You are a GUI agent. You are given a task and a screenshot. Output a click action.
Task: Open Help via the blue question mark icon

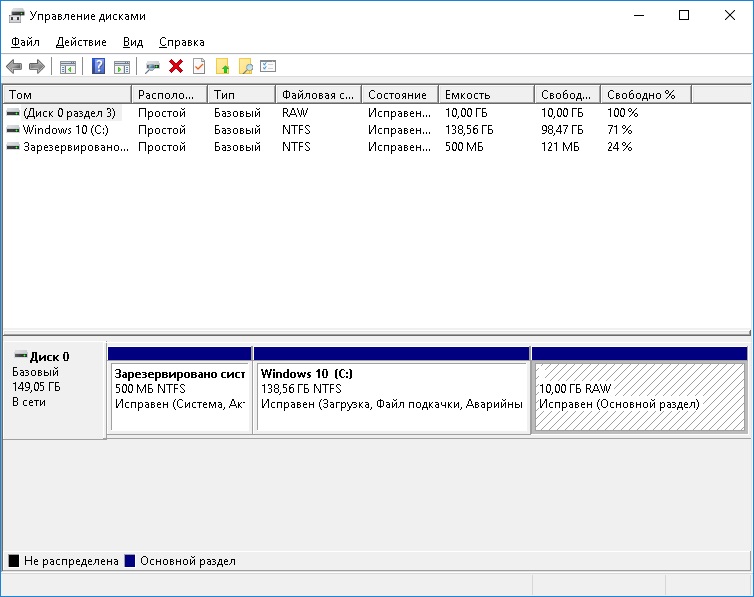click(x=99, y=66)
